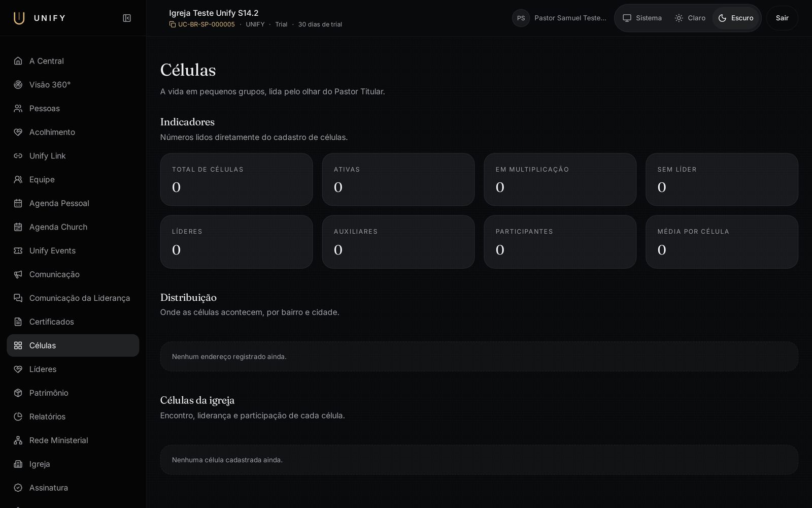The height and width of the screenshot is (508, 812).
Task: Click the Acolhimento heart icon
Action: [x=18, y=132]
